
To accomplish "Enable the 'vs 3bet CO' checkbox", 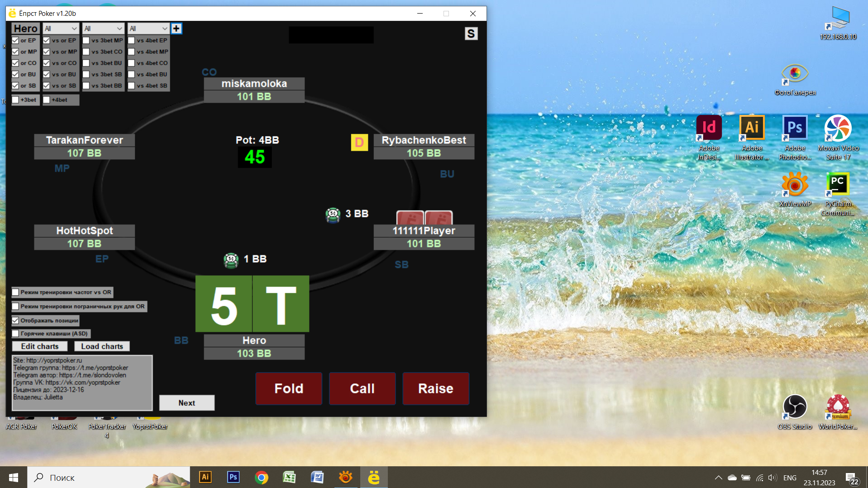I will click(86, 52).
